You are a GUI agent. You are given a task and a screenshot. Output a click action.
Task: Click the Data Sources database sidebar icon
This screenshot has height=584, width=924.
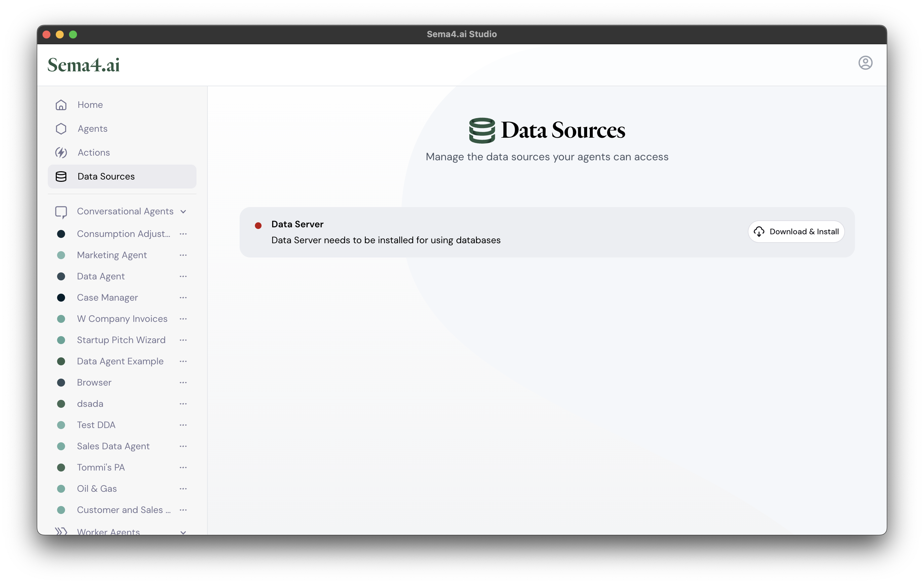(61, 177)
